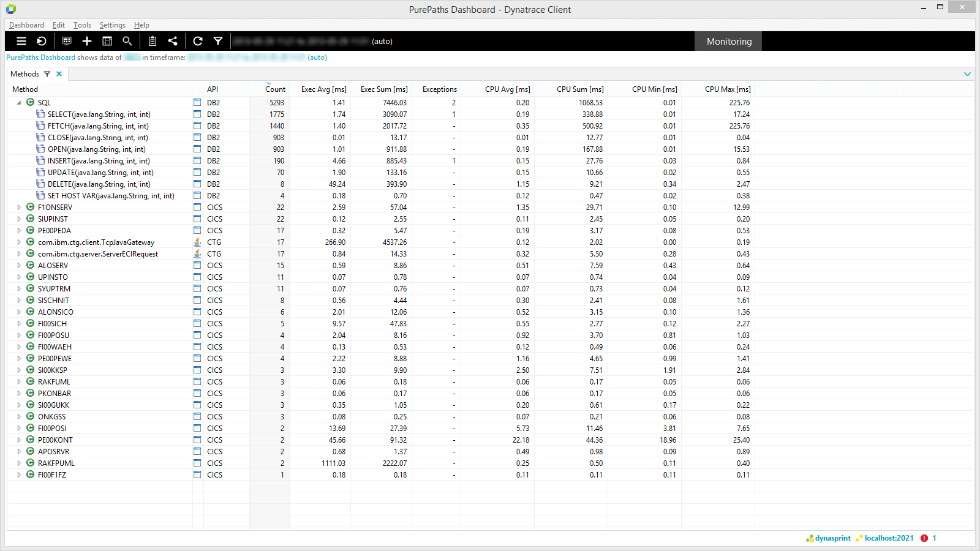This screenshot has width=980, height=551.
Task: Click the dashboard layout toolbar icon
Action: (x=107, y=41)
